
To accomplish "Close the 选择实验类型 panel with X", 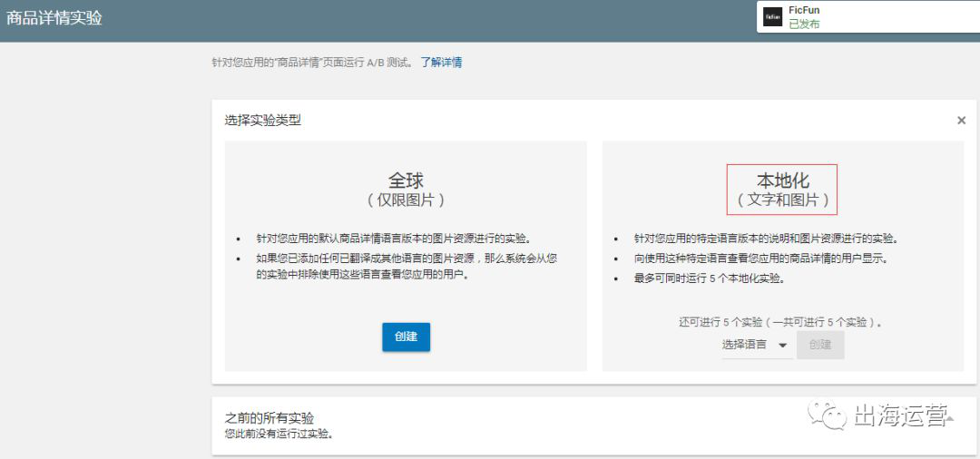I will (961, 120).
